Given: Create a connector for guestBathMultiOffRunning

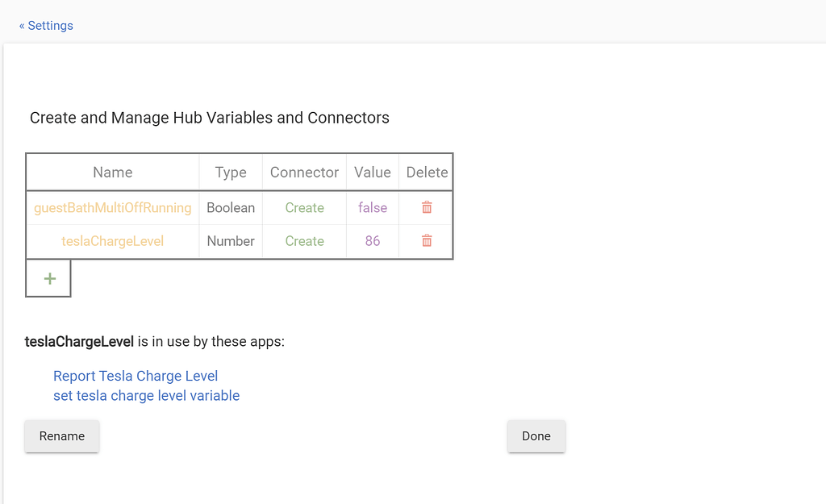Looking at the screenshot, I should click(304, 207).
